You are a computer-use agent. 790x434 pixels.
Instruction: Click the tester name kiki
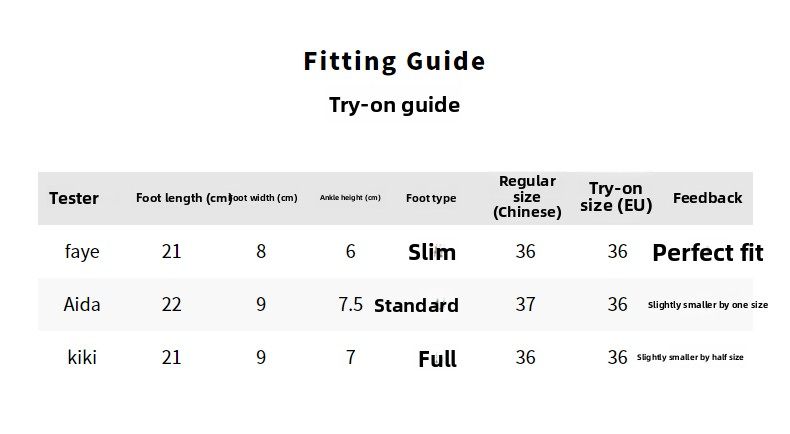pyautogui.click(x=82, y=357)
